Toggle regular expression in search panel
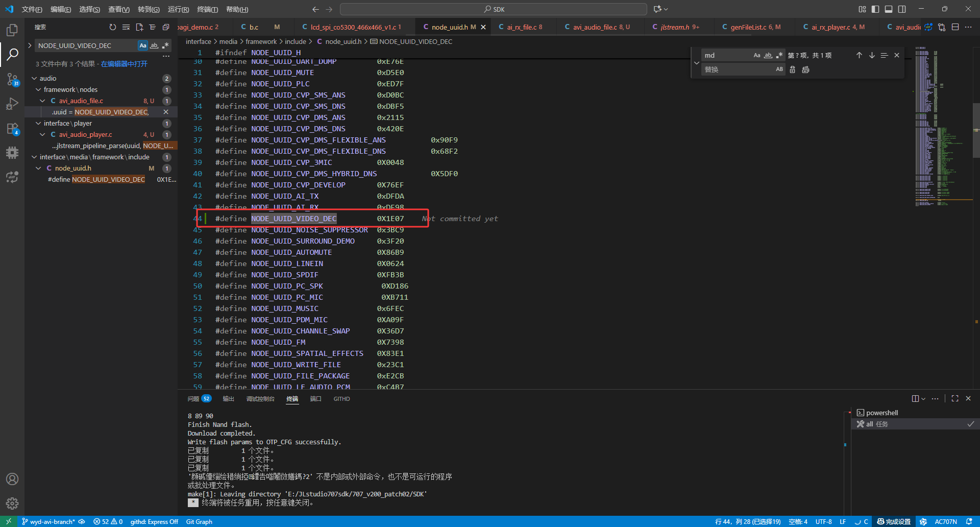The height and width of the screenshot is (527, 980). (165, 45)
